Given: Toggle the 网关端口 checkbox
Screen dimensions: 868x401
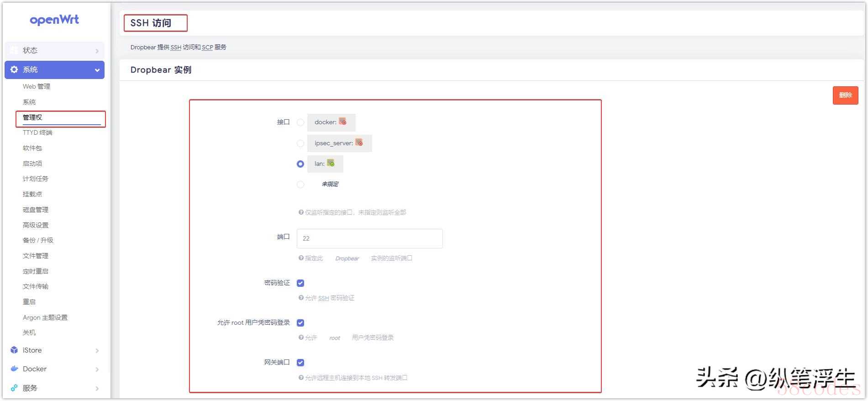Looking at the screenshot, I should (x=300, y=363).
